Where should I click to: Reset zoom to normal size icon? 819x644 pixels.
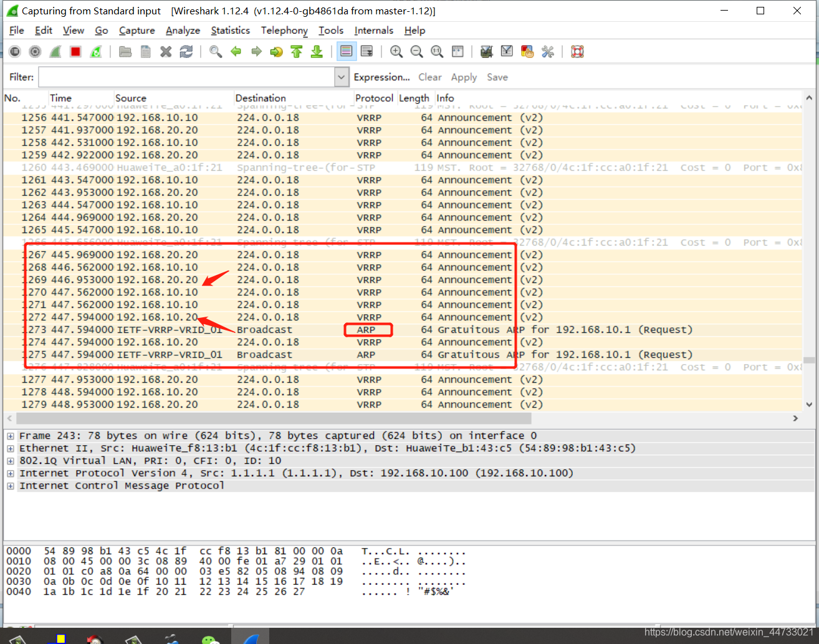point(437,52)
